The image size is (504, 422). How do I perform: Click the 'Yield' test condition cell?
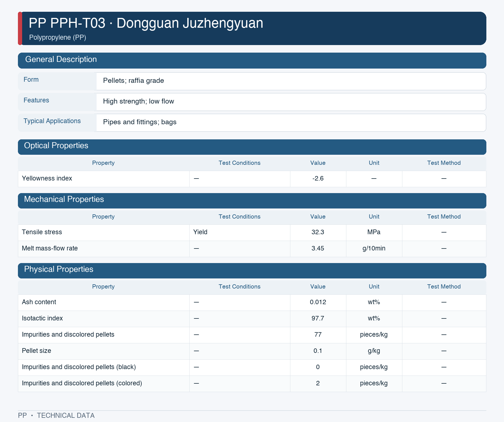tap(240, 233)
